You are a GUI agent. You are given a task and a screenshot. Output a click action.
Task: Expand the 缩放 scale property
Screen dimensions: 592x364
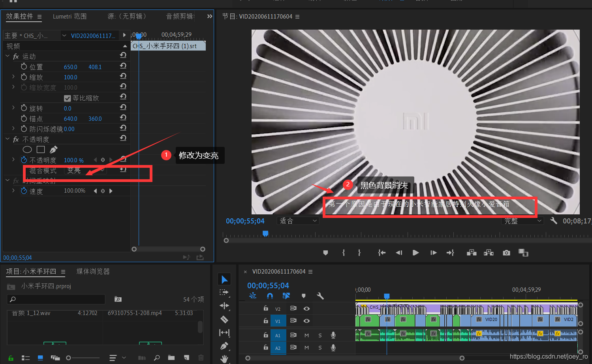click(13, 77)
